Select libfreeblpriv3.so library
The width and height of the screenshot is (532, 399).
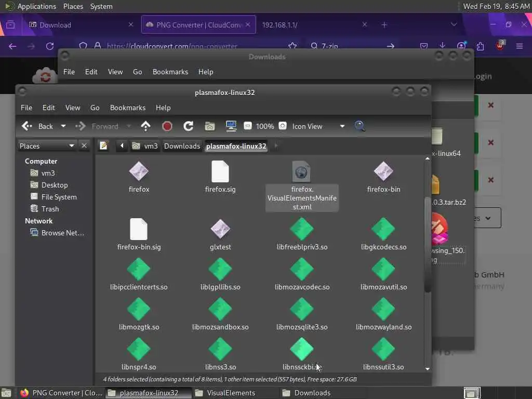click(x=302, y=229)
